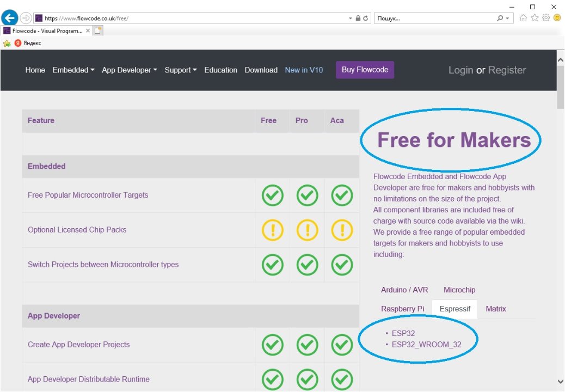
Task: Click the Optional Licensed Chip Packs text
Action: tap(77, 230)
